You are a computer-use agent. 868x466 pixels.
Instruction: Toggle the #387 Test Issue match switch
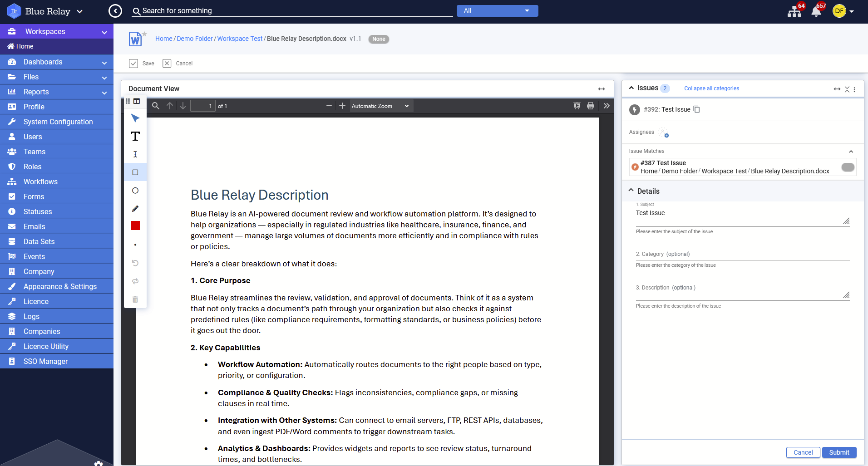coord(848,167)
